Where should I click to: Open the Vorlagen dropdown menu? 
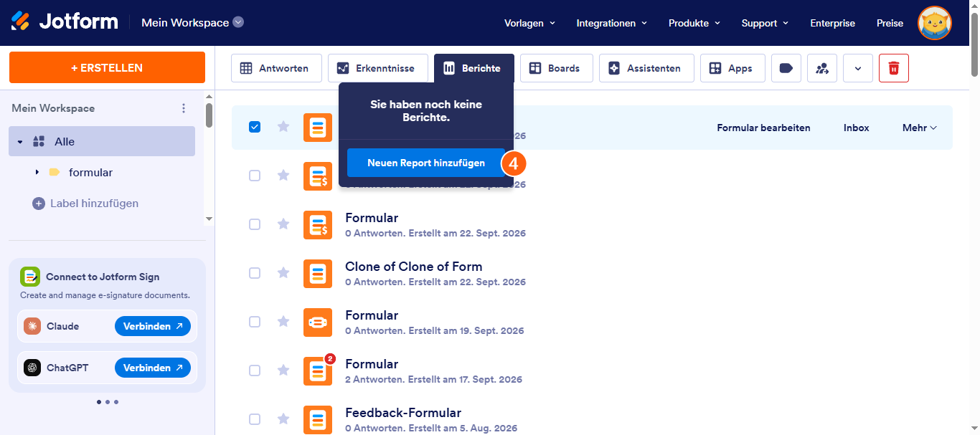tap(530, 23)
